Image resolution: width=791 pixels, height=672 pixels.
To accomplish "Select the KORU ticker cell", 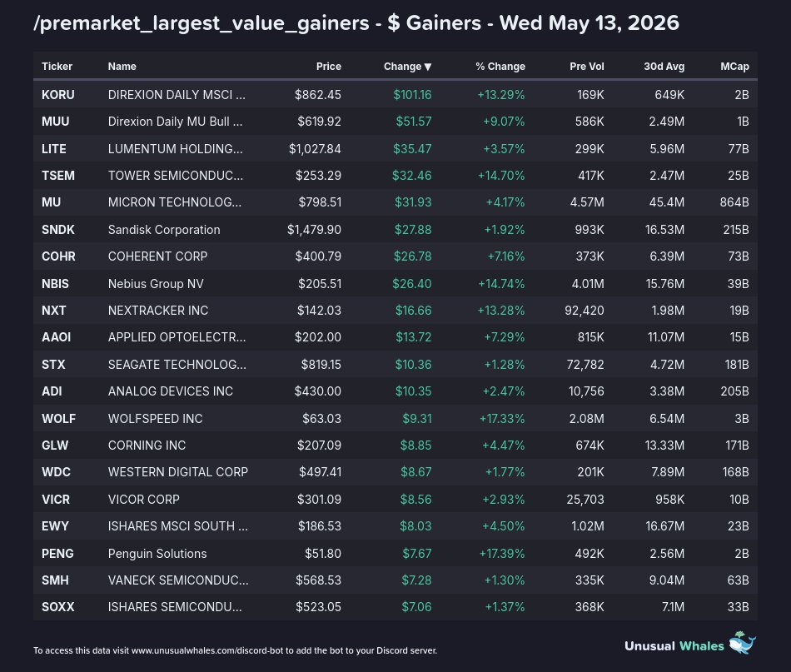I will [x=58, y=95].
